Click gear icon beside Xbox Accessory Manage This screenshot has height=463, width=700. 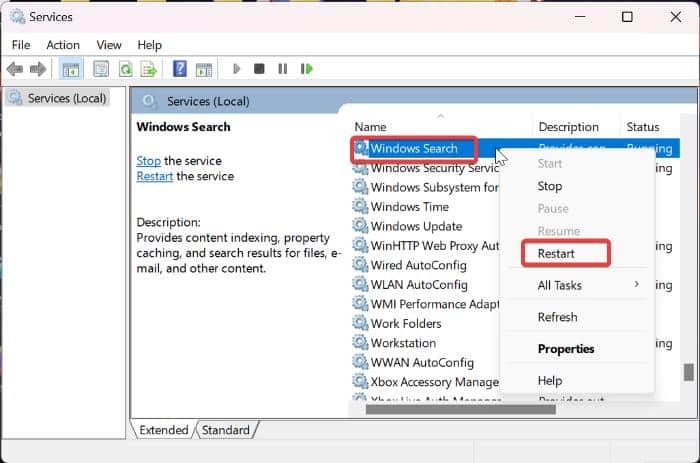point(360,381)
